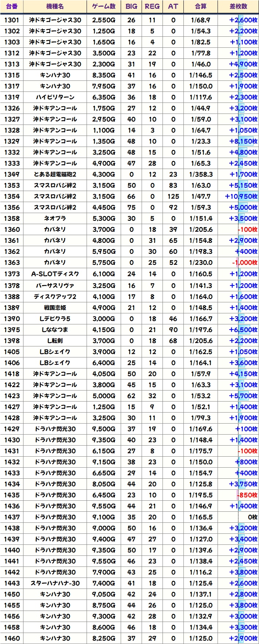259x644 pixels.
Task: Select the ハイビリターン machine name
Action: 55,97
